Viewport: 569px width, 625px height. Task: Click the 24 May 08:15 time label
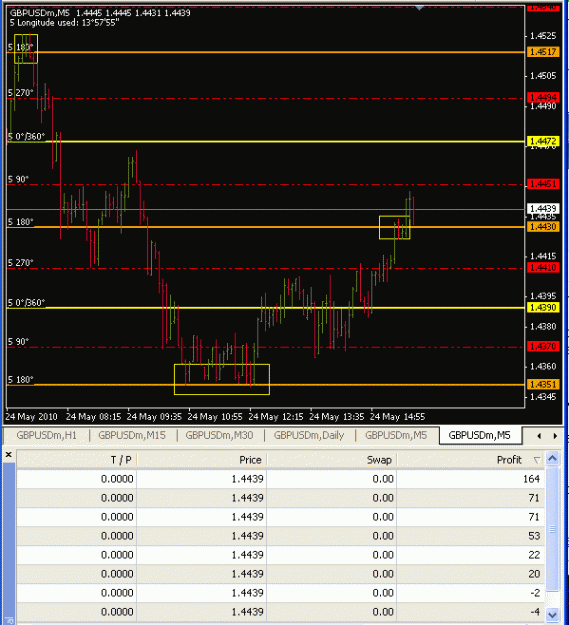(x=94, y=417)
